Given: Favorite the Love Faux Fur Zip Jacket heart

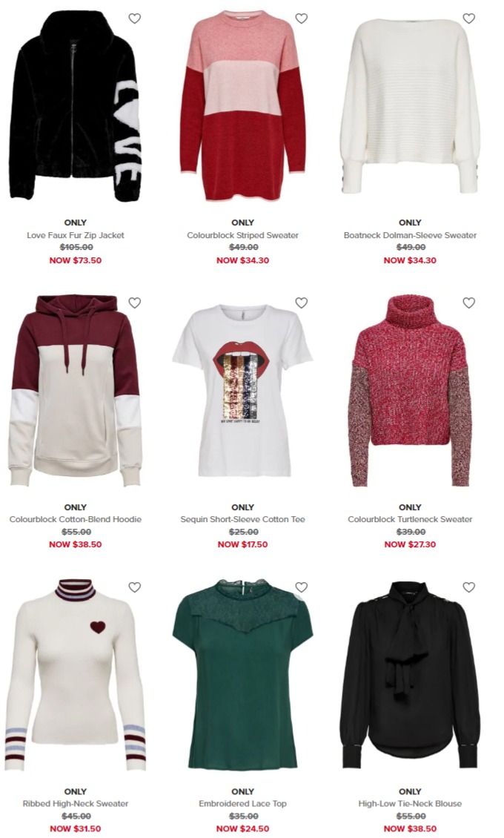Looking at the screenshot, I should (x=135, y=19).
